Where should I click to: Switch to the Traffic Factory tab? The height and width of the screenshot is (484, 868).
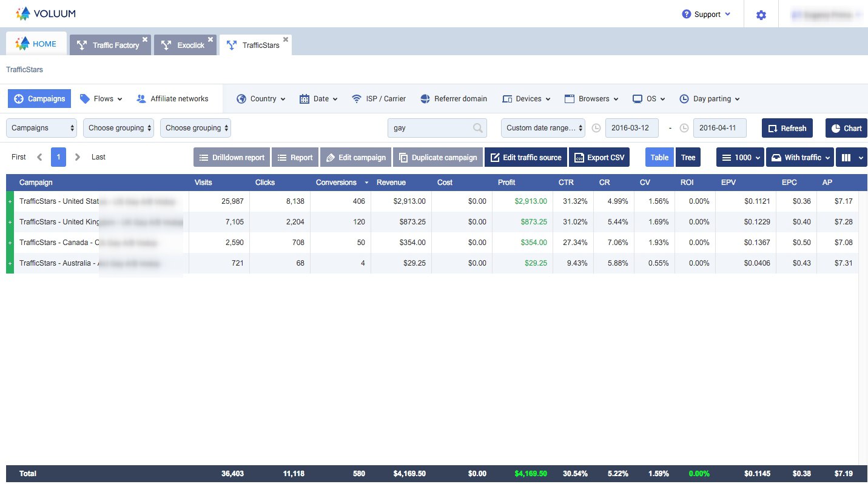pos(109,45)
